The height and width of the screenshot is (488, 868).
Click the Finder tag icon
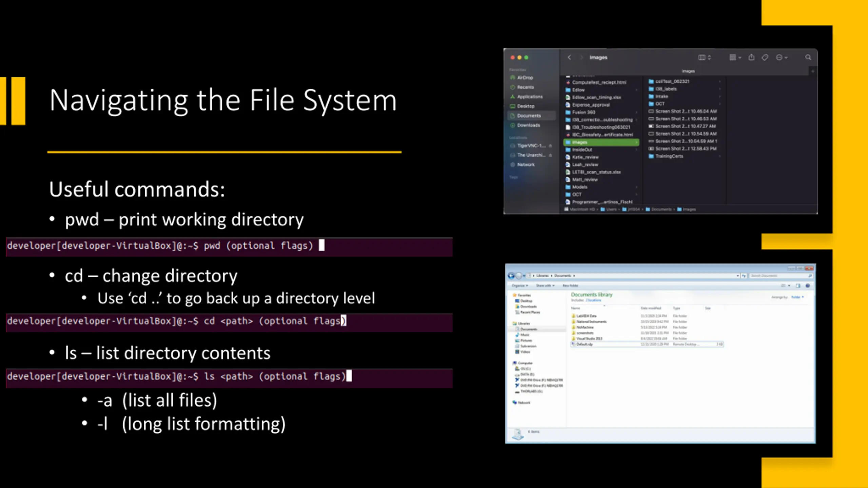click(x=765, y=57)
